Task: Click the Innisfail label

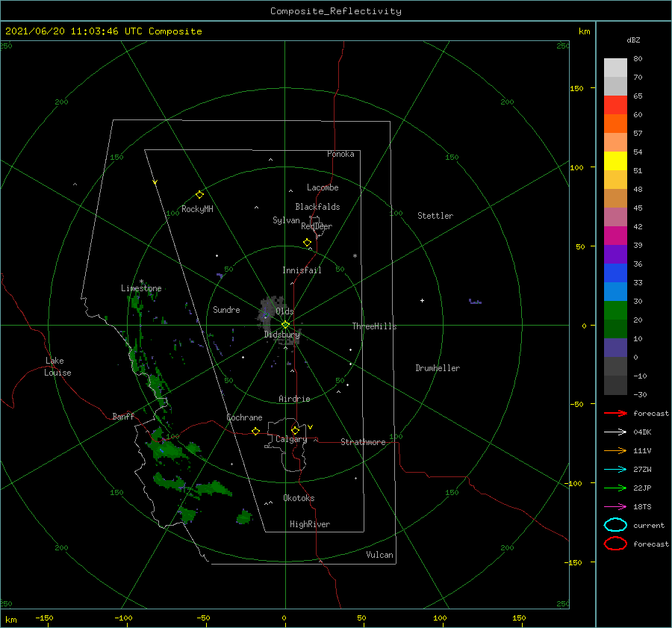Action: point(302,270)
